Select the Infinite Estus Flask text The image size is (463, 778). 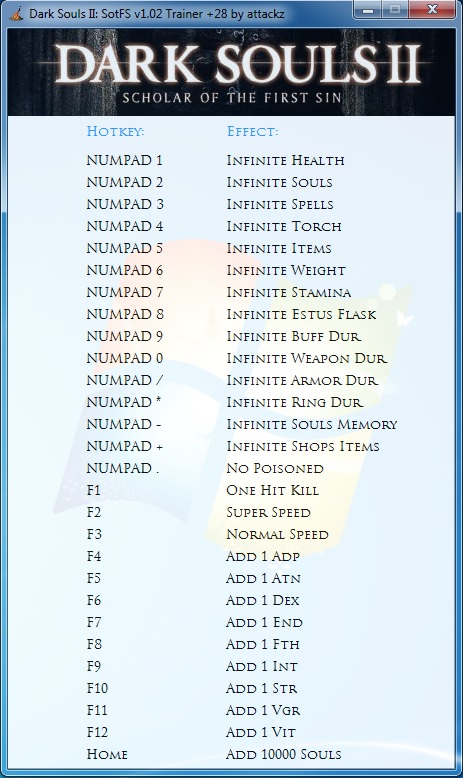pyautogui.click(x=301, y=314)
